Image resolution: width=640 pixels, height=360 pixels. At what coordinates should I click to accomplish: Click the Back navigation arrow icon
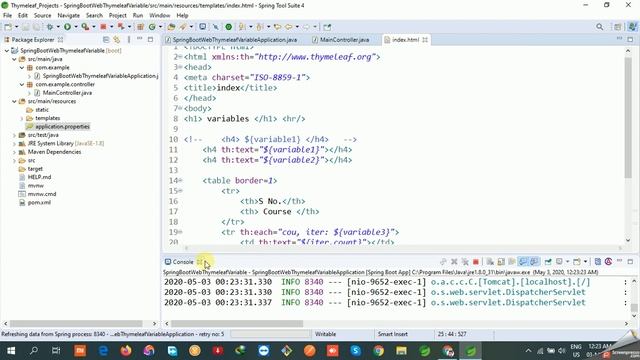tap(289, 27)
